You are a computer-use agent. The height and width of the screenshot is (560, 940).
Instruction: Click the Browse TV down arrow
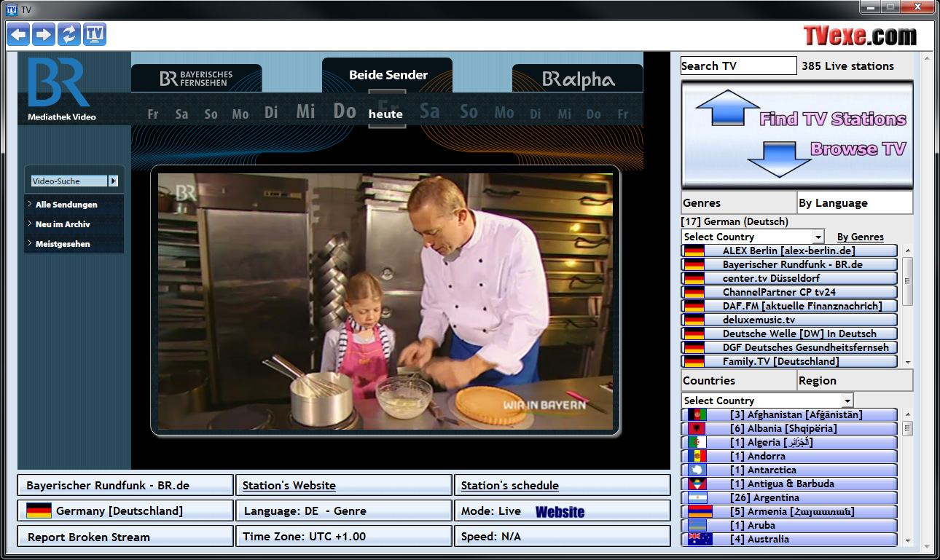pos(779,159)
